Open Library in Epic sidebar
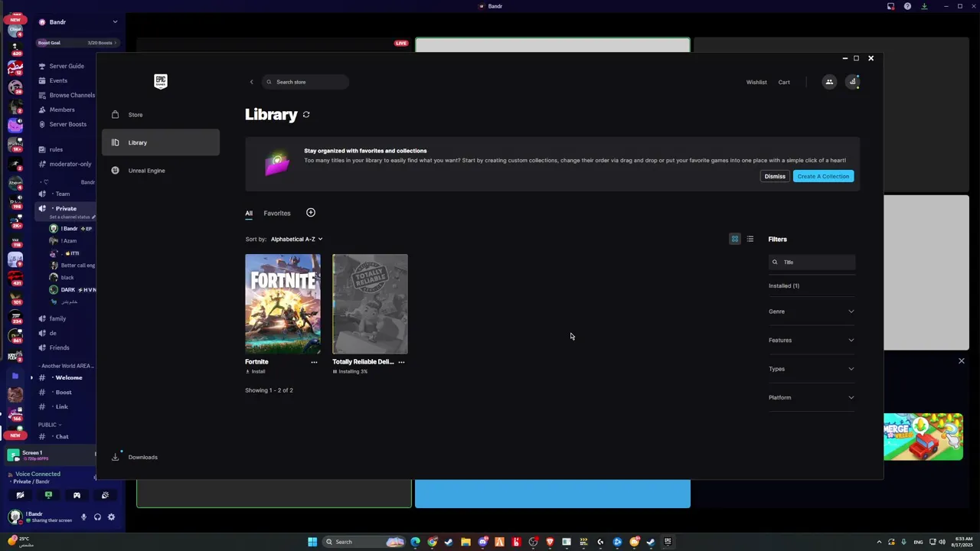Image resolution: width=980 pixels, height=551 pixels. pos(161,142)
